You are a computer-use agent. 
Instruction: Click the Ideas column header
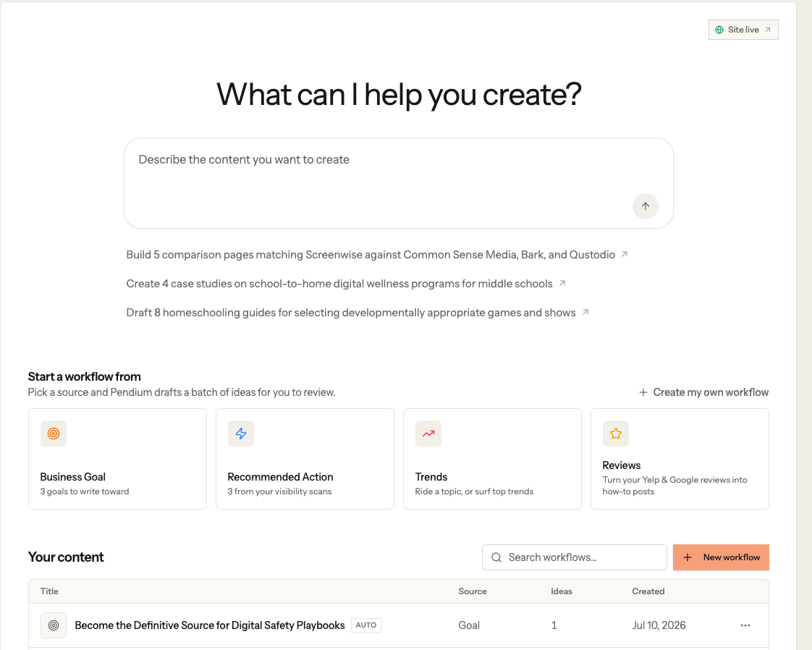[562, 591]
